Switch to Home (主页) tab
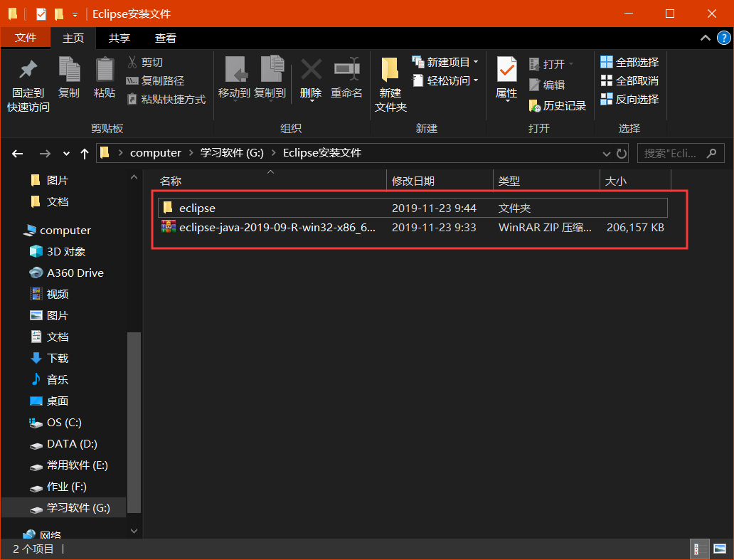This screenshot has width=734, height=560. pyautogui.click(x=73, y=38)
